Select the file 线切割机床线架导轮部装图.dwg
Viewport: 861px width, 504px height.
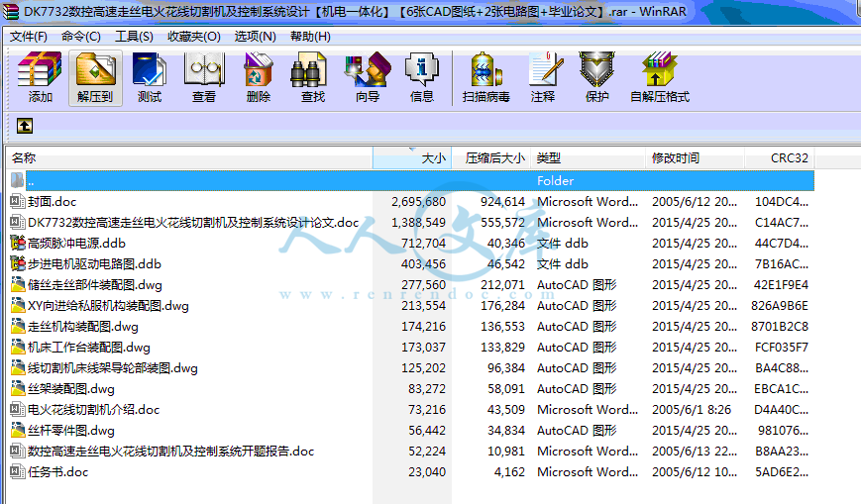click(x=113, y=367)
